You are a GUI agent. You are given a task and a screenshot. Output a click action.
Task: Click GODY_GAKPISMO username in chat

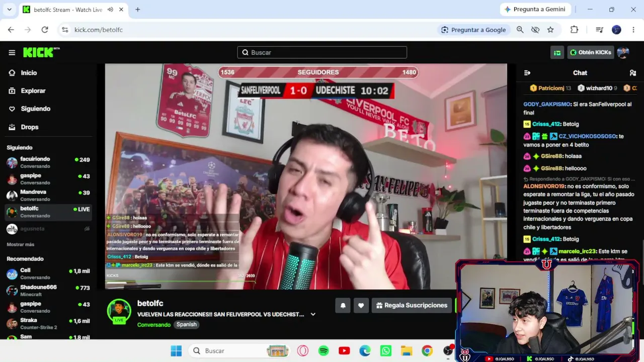pyautogui.click(x=547, y=105)
